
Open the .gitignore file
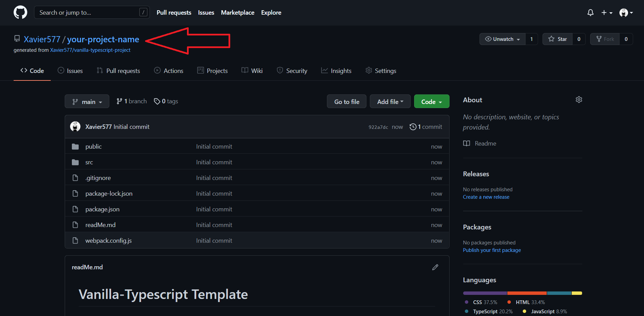[98, 178]
